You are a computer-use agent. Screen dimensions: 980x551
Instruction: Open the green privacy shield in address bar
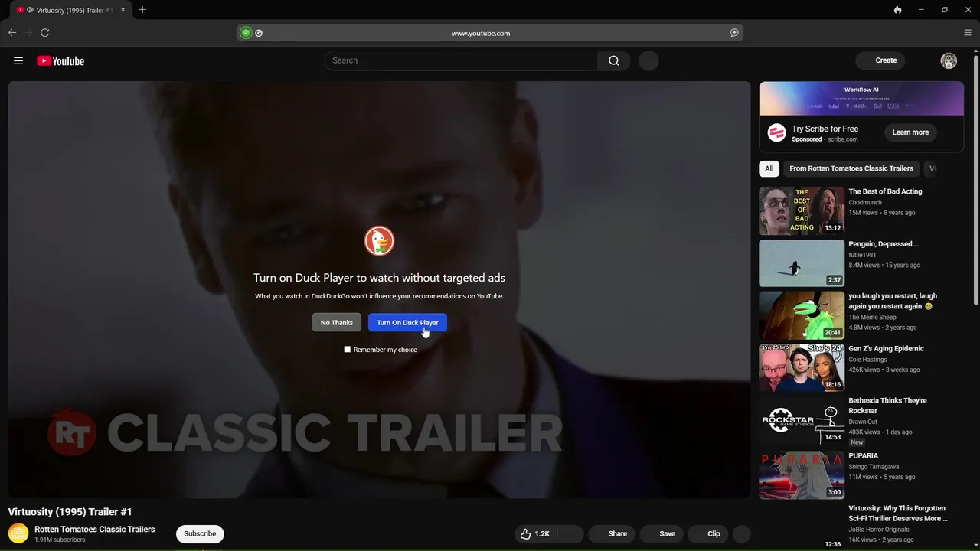(246, 33)
